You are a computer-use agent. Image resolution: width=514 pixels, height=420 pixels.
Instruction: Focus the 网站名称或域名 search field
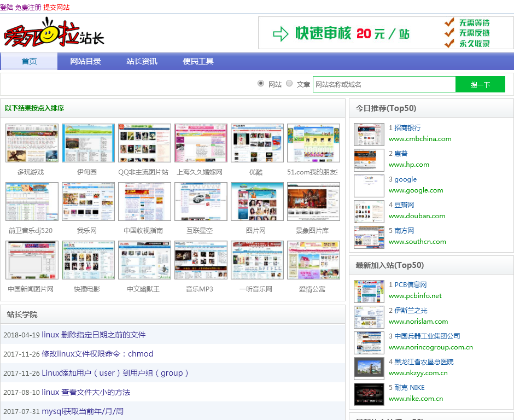(x=384, y=84)
